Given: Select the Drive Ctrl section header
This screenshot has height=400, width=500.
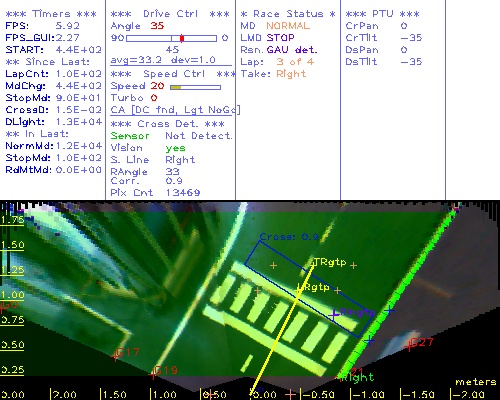Looking at the screenshot, I should tap(170, 14).
